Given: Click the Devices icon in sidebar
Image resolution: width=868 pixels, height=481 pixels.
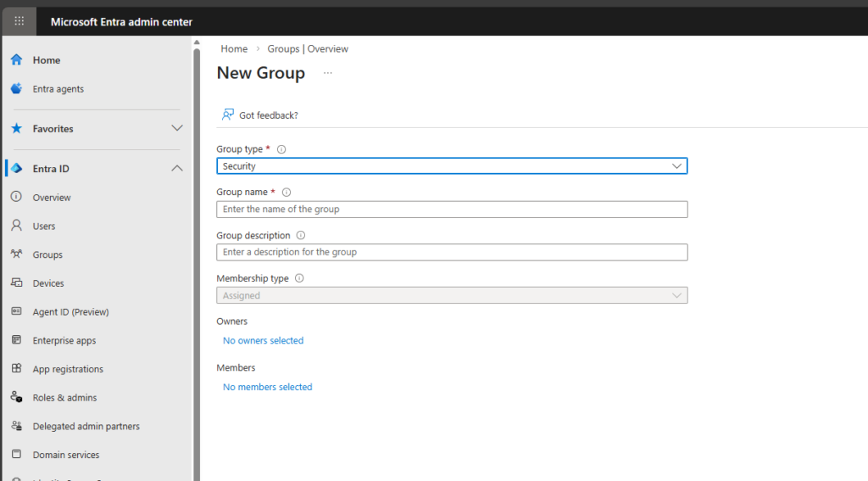Looking at the screenshot, I should [x=16, y=283].
